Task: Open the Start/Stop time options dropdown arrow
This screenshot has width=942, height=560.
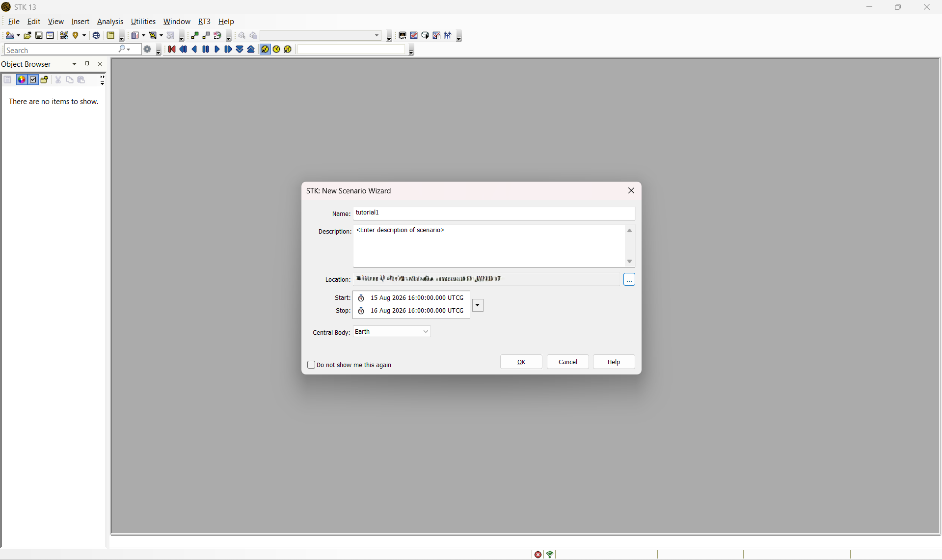Action: tap(478, 305)
